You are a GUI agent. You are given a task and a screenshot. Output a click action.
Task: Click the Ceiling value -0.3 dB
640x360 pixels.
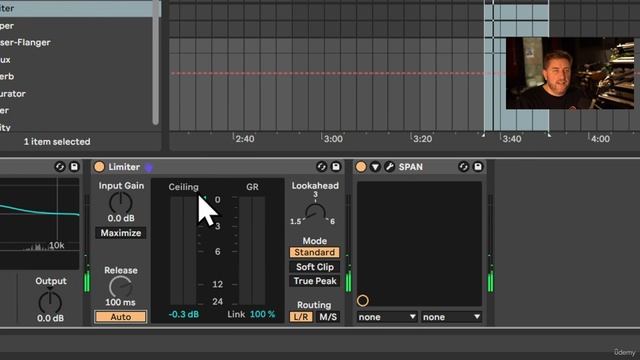(184, 314)
